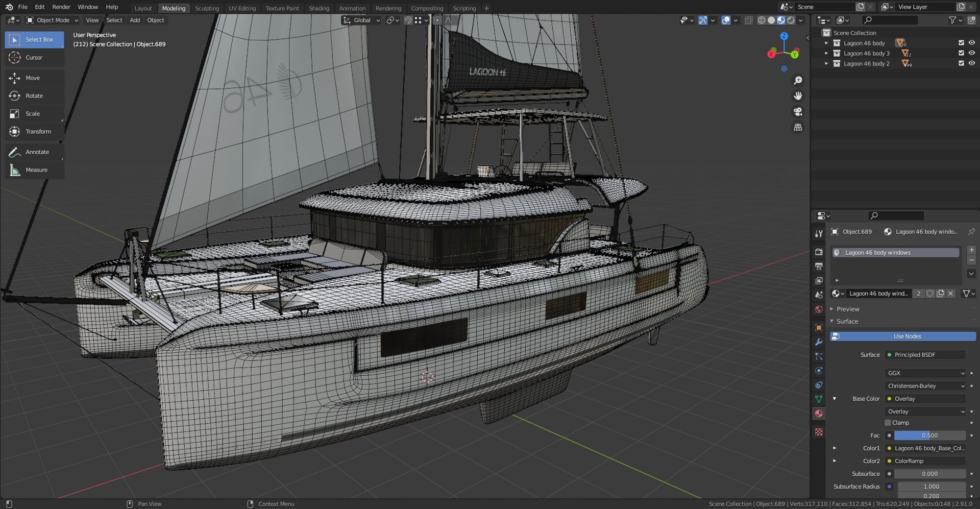The width and height of the screenshot is (980, 509).
Task: Switch to the UV Editing workspace tab
Action: 242,8
